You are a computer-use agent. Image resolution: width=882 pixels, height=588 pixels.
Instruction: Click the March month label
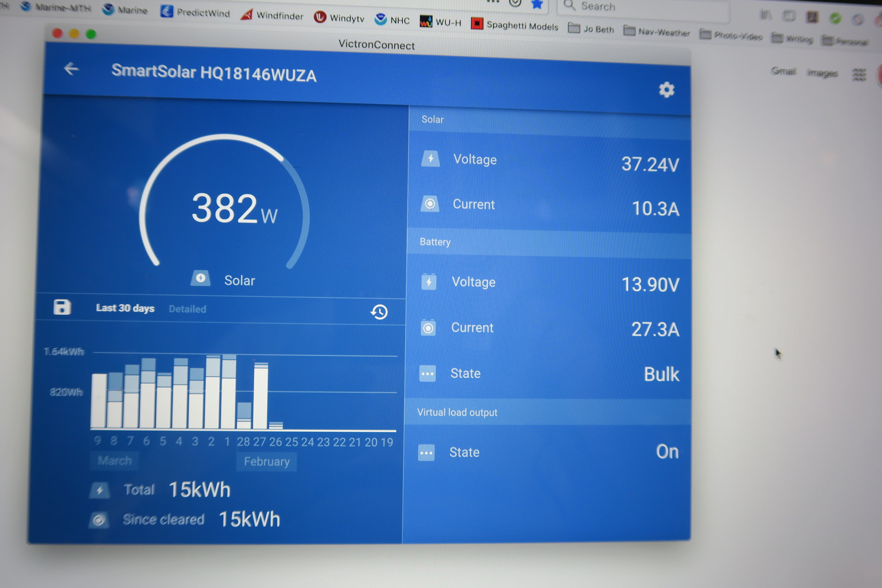point(114,461)
